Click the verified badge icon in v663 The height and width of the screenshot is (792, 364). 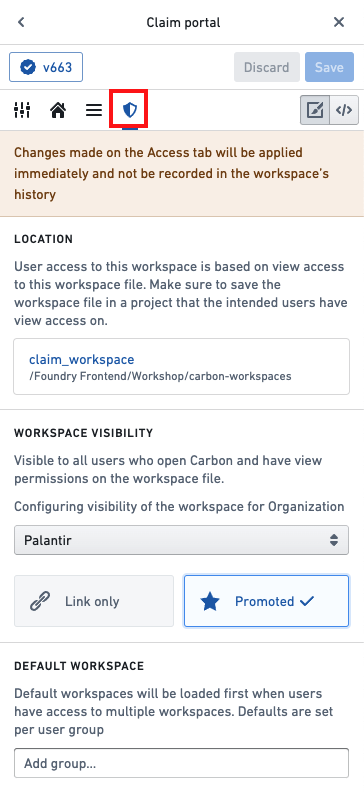[28, 68]
